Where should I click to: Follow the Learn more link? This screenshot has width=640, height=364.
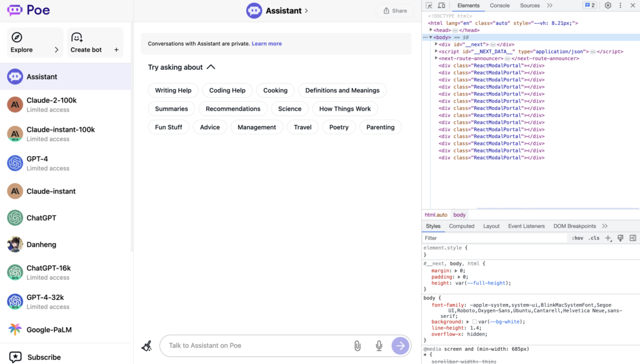point(267,44)
